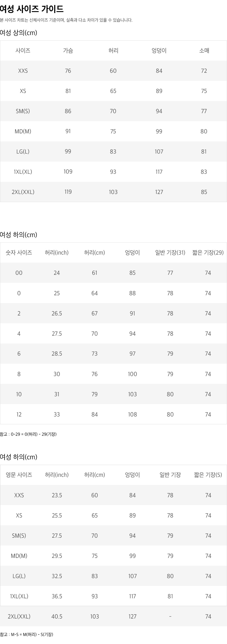Click the 짧은 기장(S) column header

[x=208, y=475]
